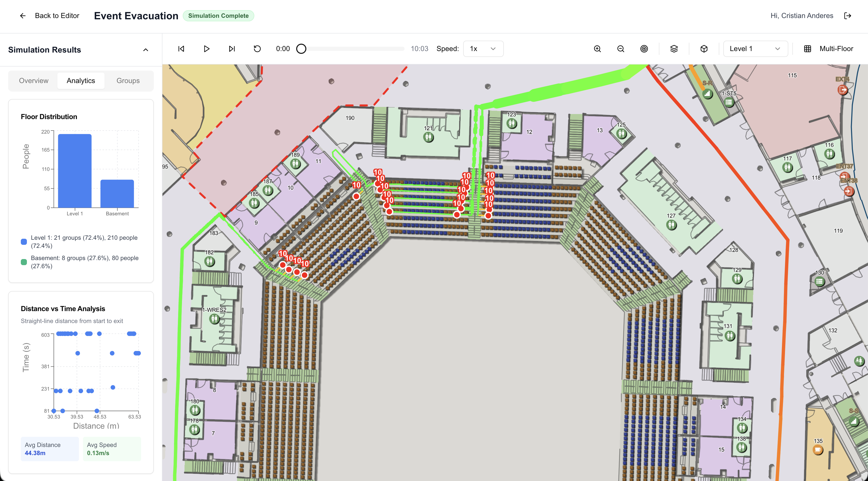
Task: Click the Basement bar in chart
Action: point(117,194)
